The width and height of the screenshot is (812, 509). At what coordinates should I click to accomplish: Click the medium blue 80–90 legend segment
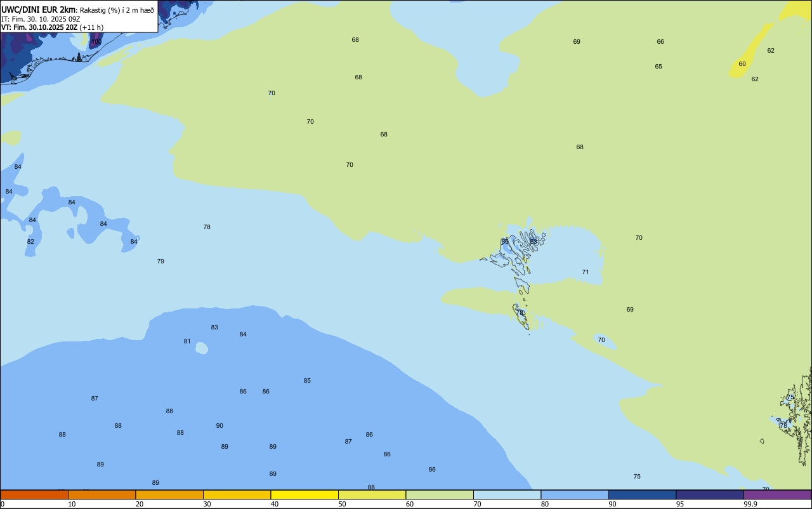click(575, 494)
